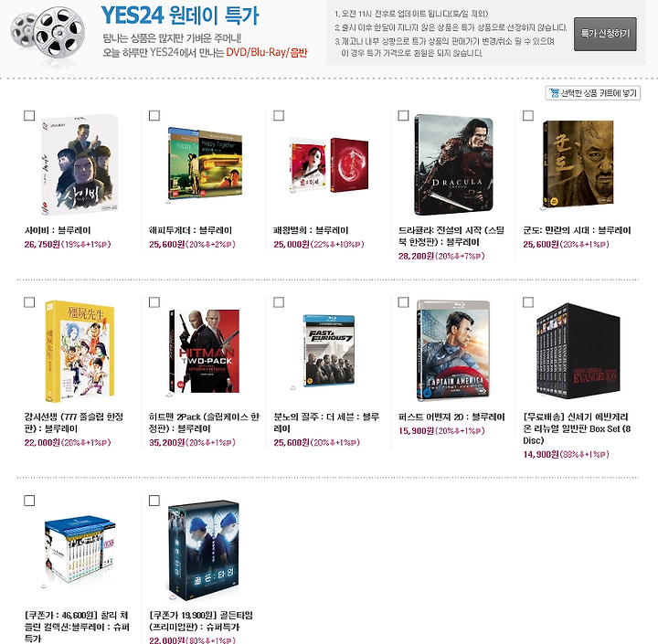658x644 pixels.
Task: Check the 사이비 블루레이 checkbox
Action: click(29, 115)
